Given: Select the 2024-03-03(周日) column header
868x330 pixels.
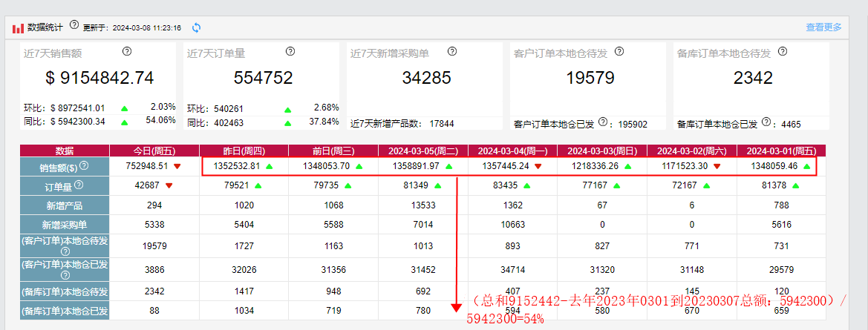Looking at the screenshot, I should (601, 151).
